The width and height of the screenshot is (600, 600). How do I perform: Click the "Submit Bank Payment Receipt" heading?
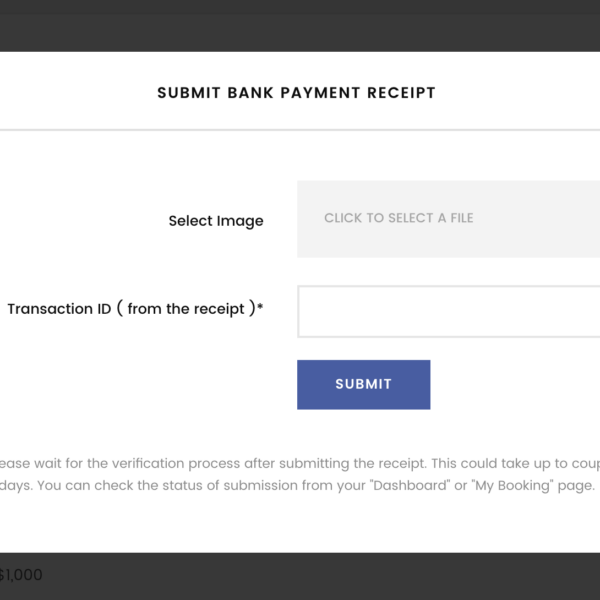(x=296, y=93)
